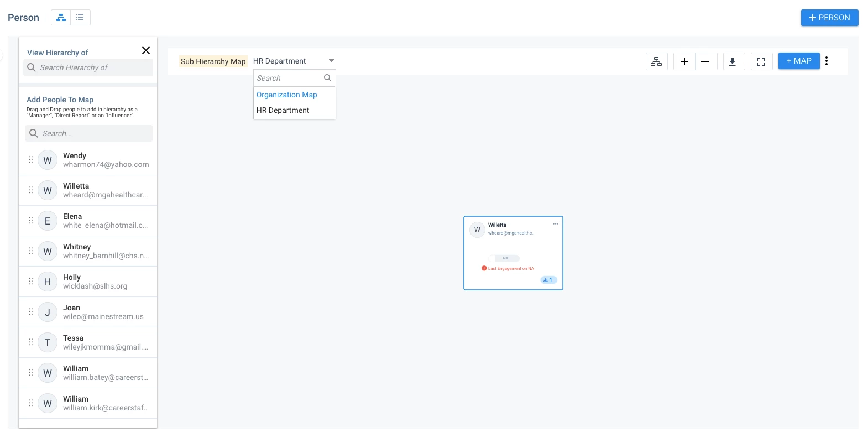Toggle fullscreen map view
This screenshot has height=448, width=868.
pyautogui.click(x=761, y=61)
